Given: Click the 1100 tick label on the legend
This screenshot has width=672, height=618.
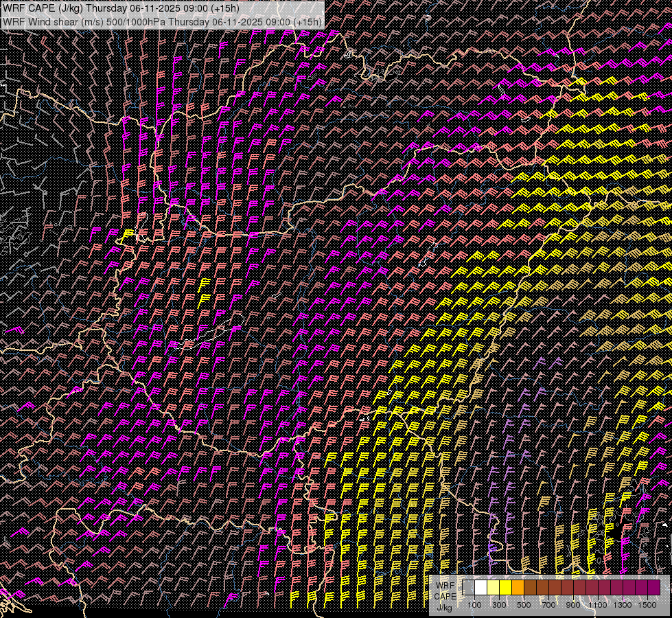Looking at the screenshot, I should 598,605.
